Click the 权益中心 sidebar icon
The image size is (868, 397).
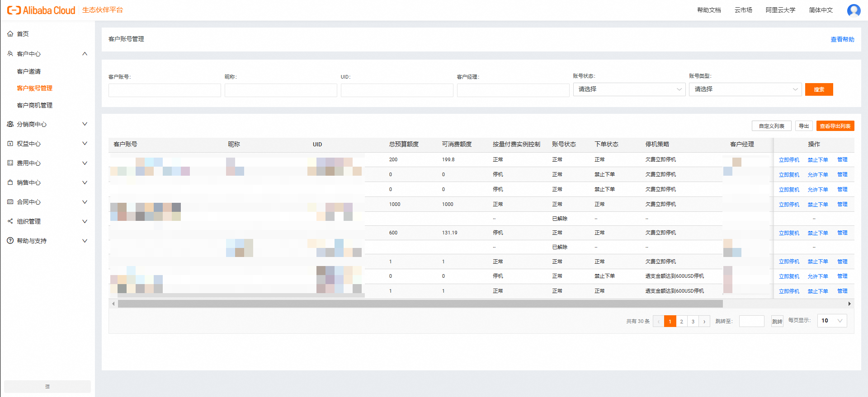[10, 144]
